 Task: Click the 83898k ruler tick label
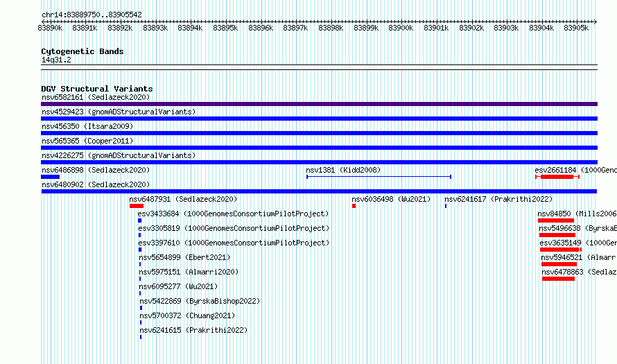331,28
